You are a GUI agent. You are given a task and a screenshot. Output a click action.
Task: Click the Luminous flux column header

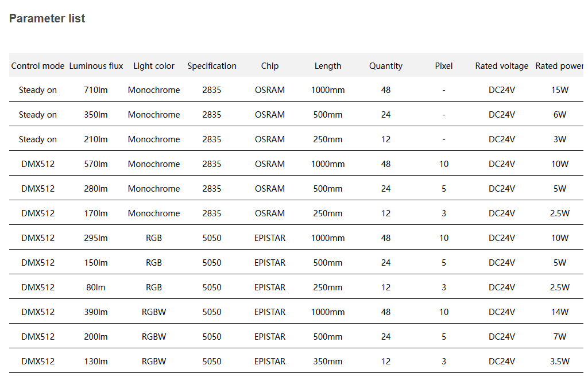(x=96, y=66)
